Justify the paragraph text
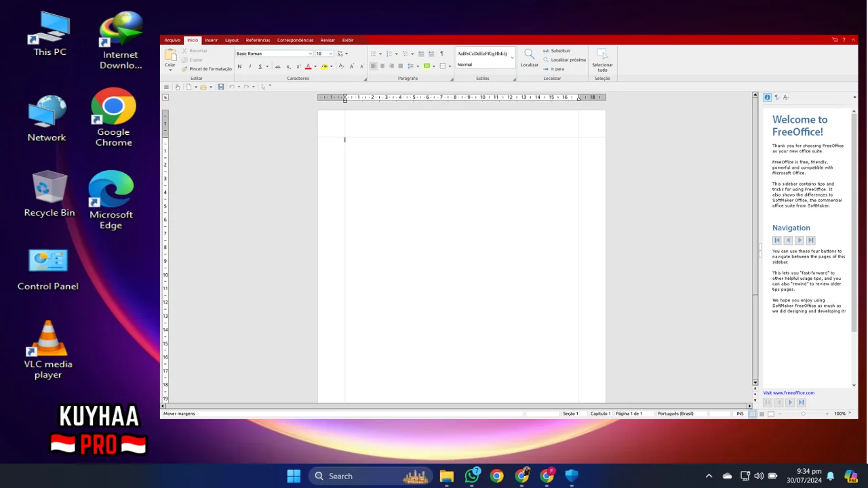Screen dimensions: 868x488 400,66
